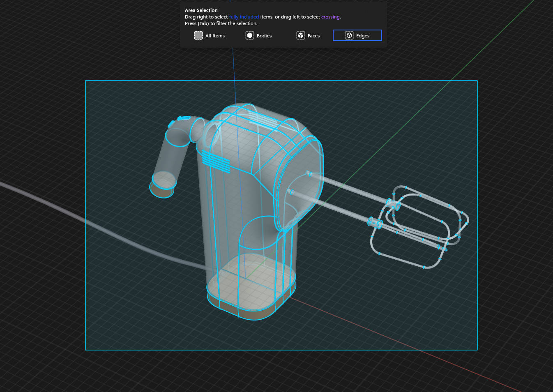Screen dimensions: 553x392
Task: Click the hexagon pictogram inside the Bodies button
Action: 250,35
